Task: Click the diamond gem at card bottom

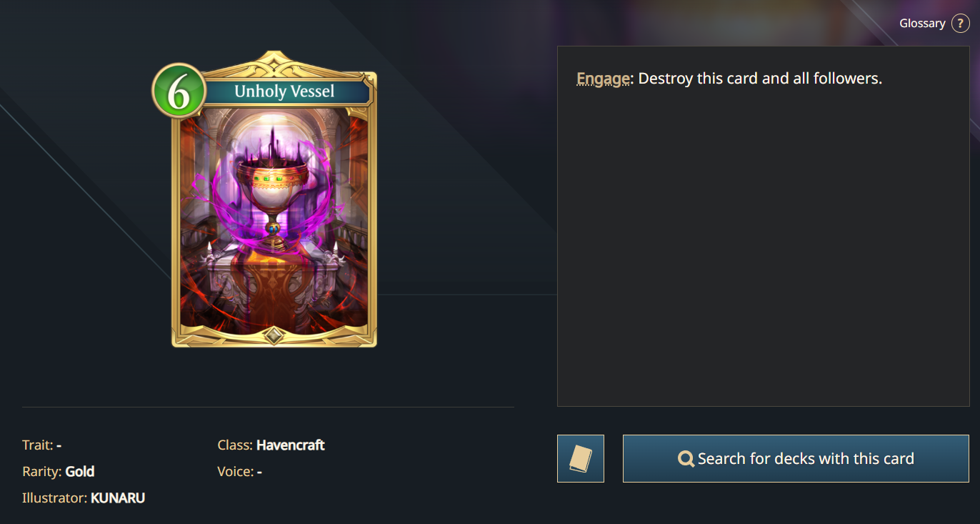Action: point(274,335)
